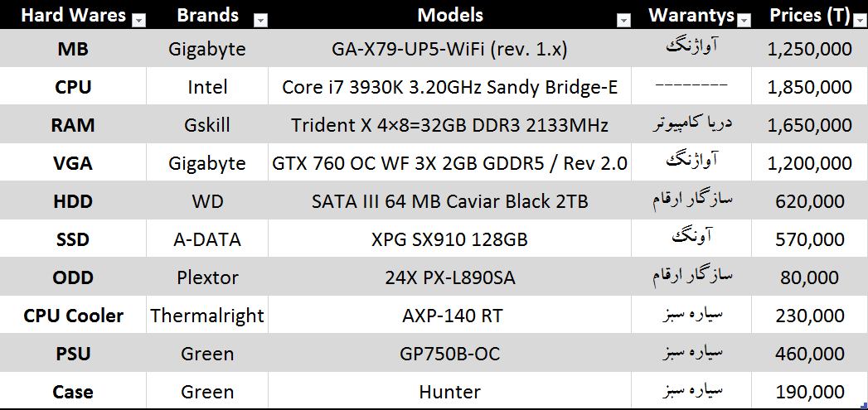Click the Thermalright brand cell
The image size is (868, 410).
pos(207,316)
